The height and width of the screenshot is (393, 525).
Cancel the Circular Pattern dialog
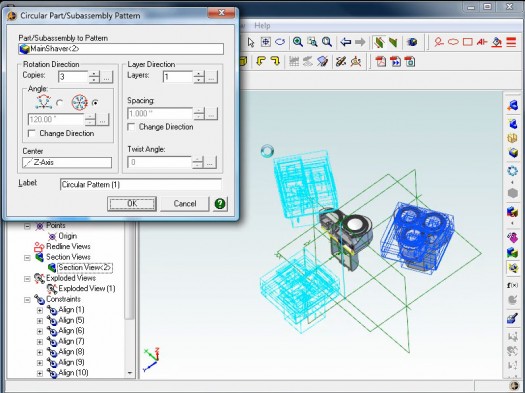[184, 204]
